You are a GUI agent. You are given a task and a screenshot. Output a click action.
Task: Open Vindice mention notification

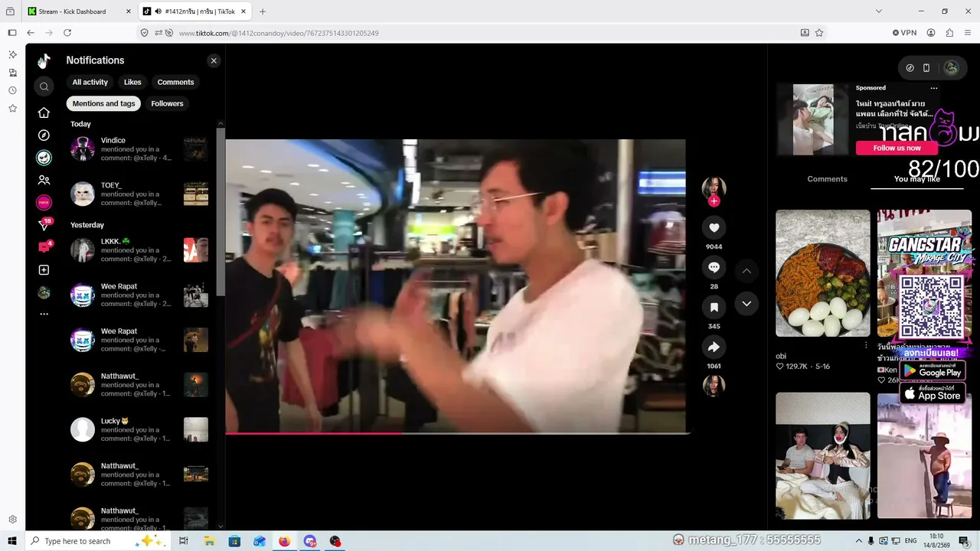click(139, 149)
